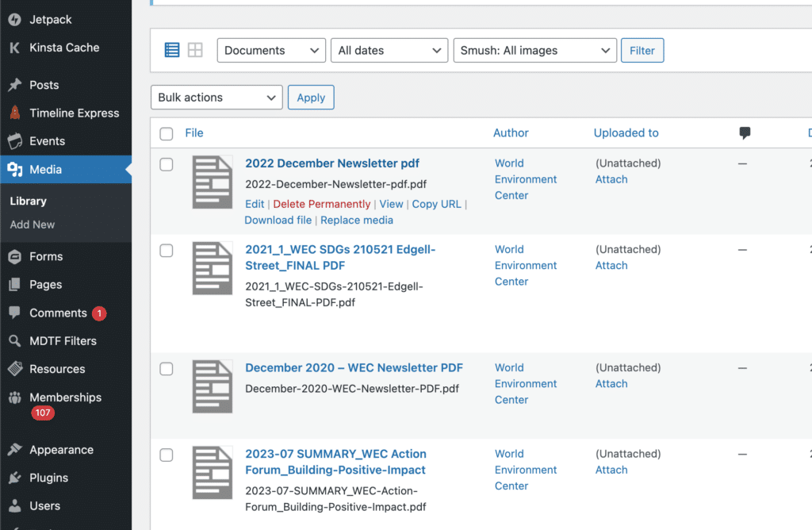Image resolution: width=812 pixels, height=530 pixels.
Task: Go to Add New under Media
Action: [33, 225]
